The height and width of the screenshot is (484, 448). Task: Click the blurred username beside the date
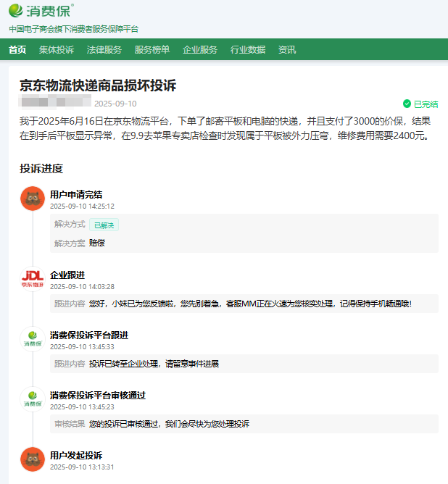click(x=55, y=102)
